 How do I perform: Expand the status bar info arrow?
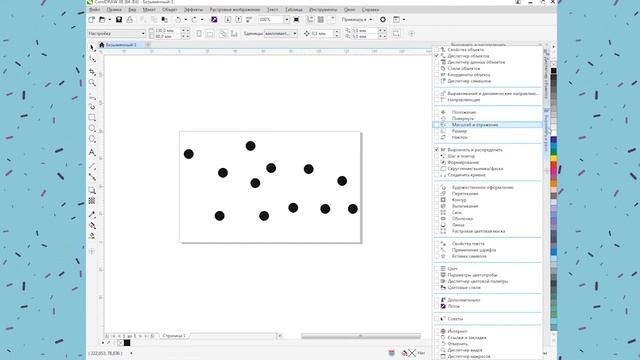131,353
